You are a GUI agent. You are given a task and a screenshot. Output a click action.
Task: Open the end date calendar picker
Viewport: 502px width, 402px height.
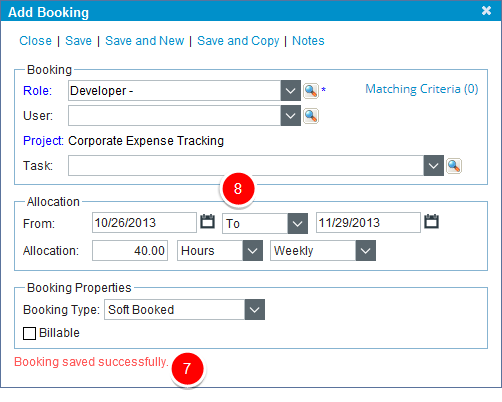pos(431,221)
